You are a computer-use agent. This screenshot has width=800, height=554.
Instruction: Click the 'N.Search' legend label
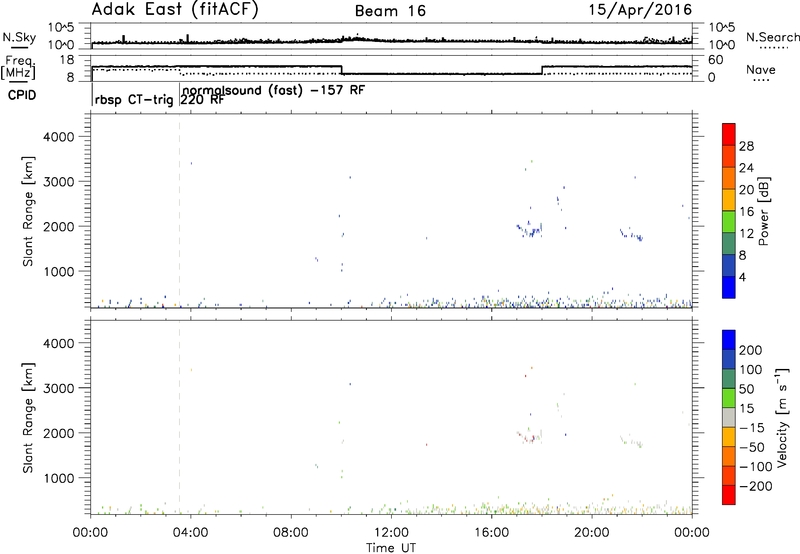click(772, 37)
